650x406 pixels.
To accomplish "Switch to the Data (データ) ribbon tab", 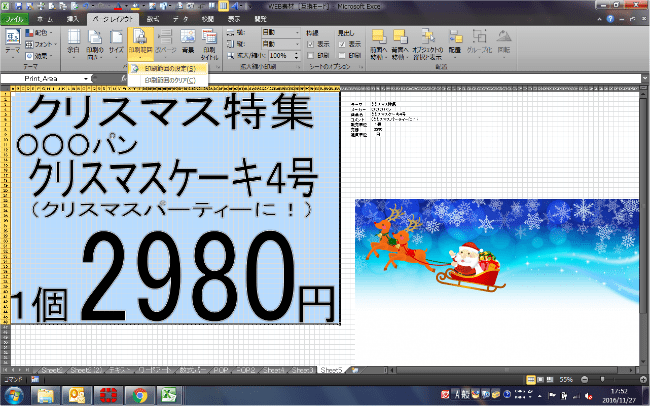I will 180,19.
